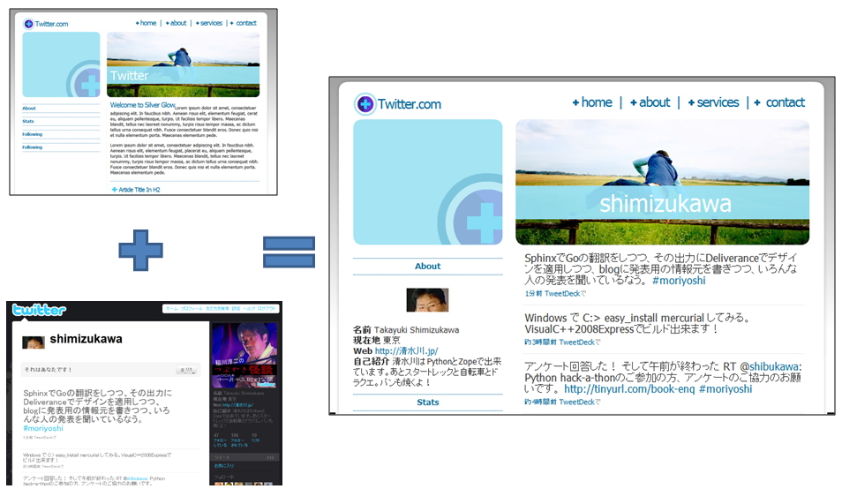Click the Twitter banner photo in Silver Glow template
Viewport: 842px width, 504px height.
(183, 64)
